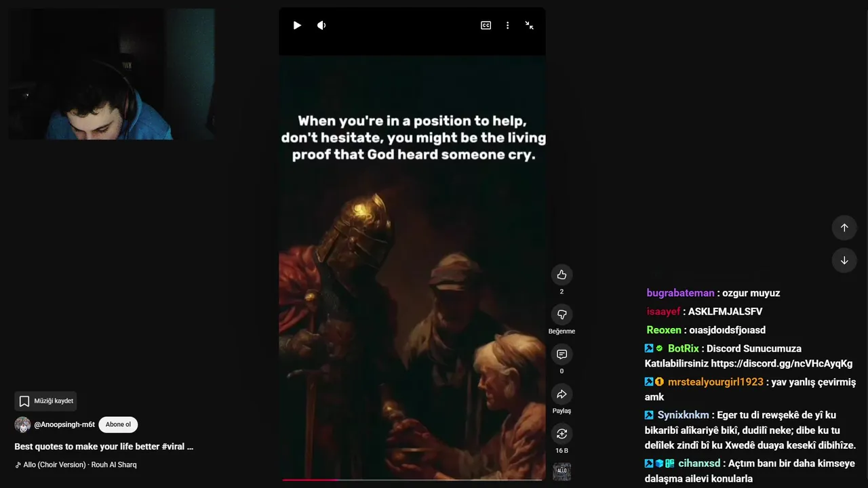Click the streamer webcam overlay
Image resolution: width=868 pixels, height=488 pixels.
[112, 74]
